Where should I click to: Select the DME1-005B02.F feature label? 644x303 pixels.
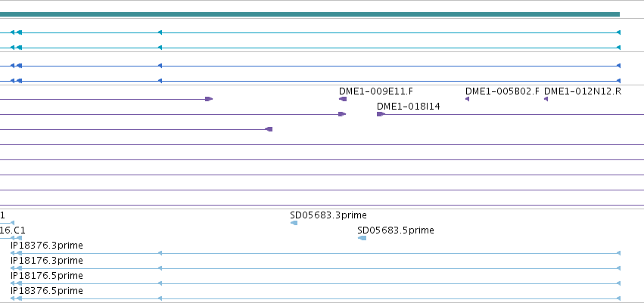502,91
